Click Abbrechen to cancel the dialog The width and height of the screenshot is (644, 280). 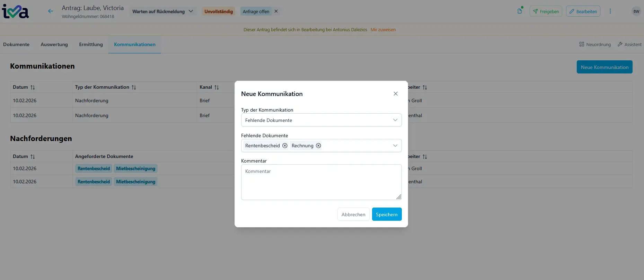353,215
